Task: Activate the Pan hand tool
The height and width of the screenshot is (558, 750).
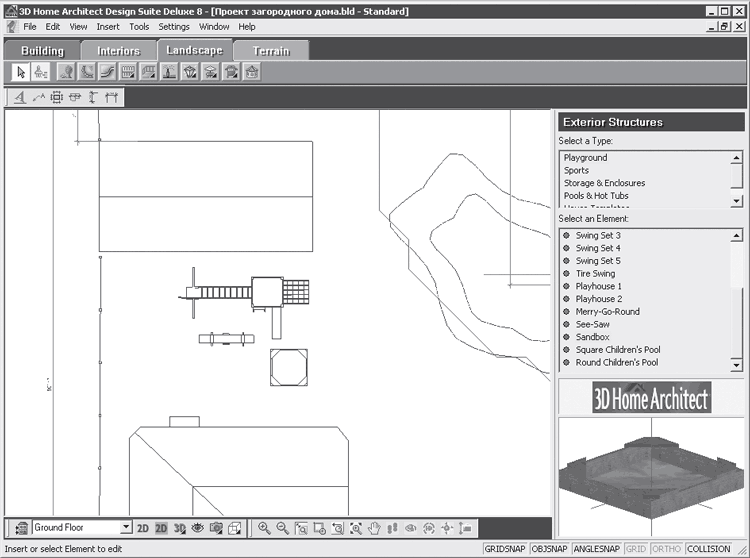Action: click(x=374, y=528)
